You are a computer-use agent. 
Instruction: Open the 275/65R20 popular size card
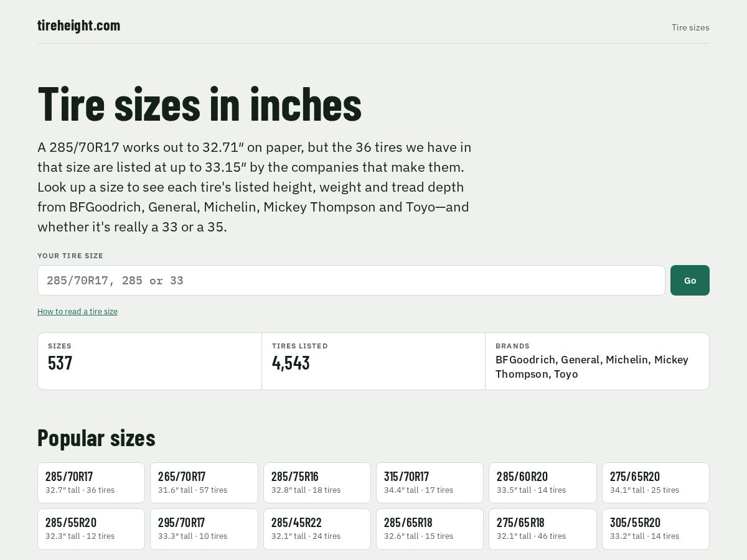pos(655,483)
